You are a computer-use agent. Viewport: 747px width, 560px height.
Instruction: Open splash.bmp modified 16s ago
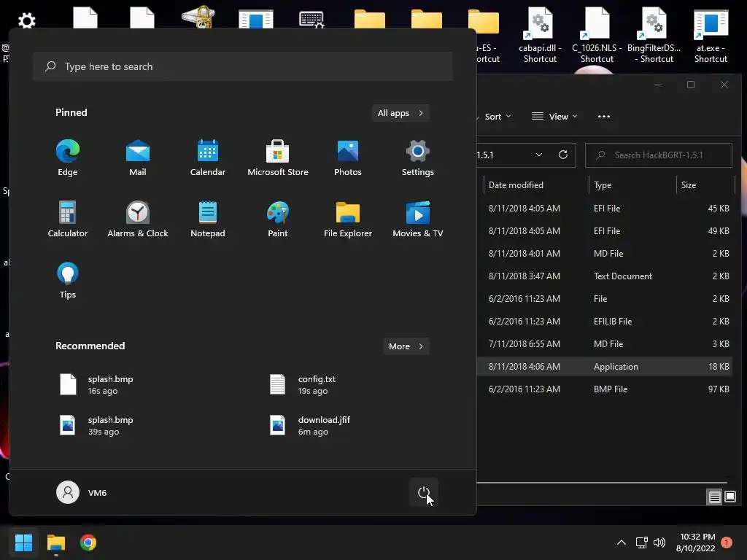pyautogui.click(x=97, y=385)
